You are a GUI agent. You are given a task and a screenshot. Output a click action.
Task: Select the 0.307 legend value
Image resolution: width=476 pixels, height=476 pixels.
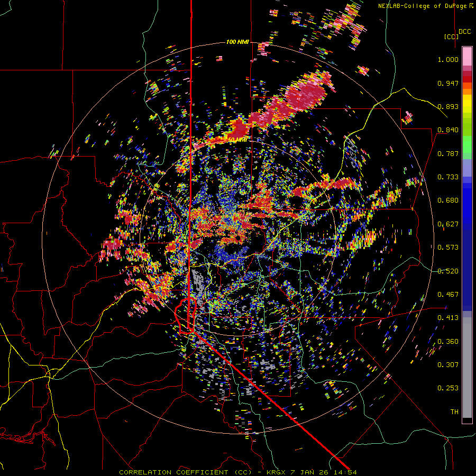click(448, 365)
